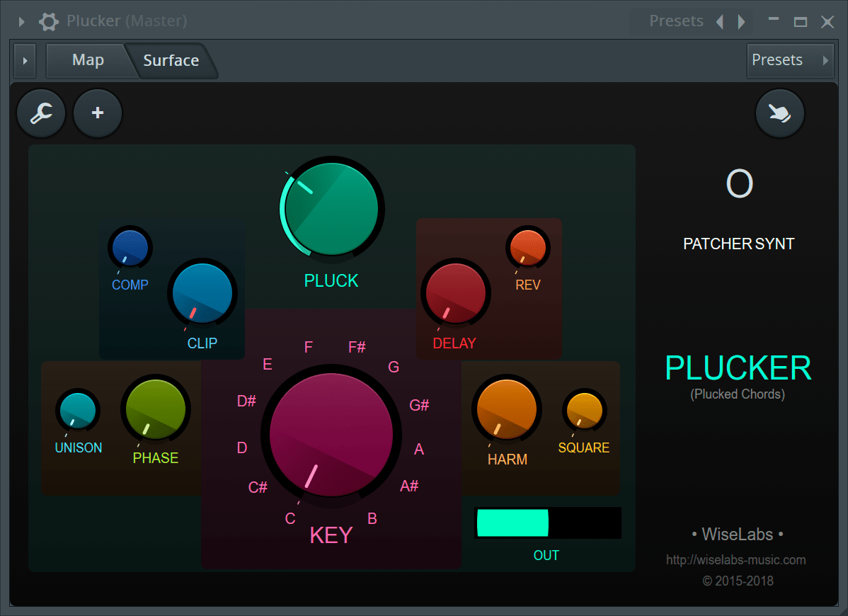The height and width of the screenshot is (616, 848).
Task: Click the orange REV knob
Action: (528, 248)
